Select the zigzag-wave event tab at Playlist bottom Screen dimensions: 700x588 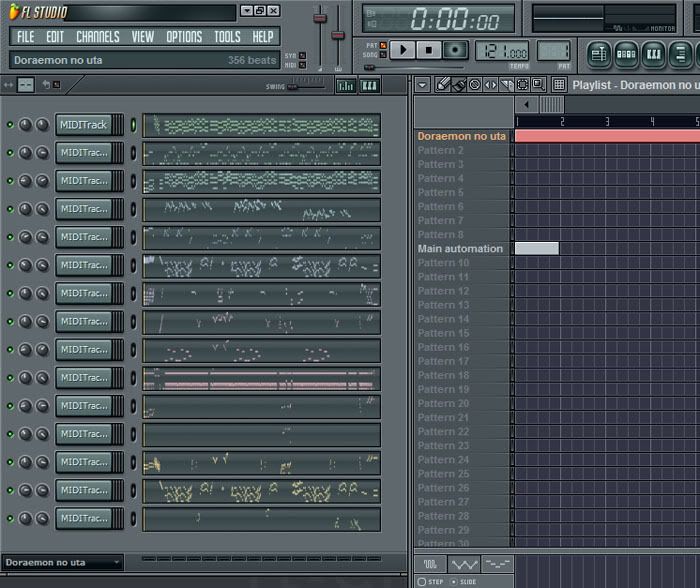(464, 564)
